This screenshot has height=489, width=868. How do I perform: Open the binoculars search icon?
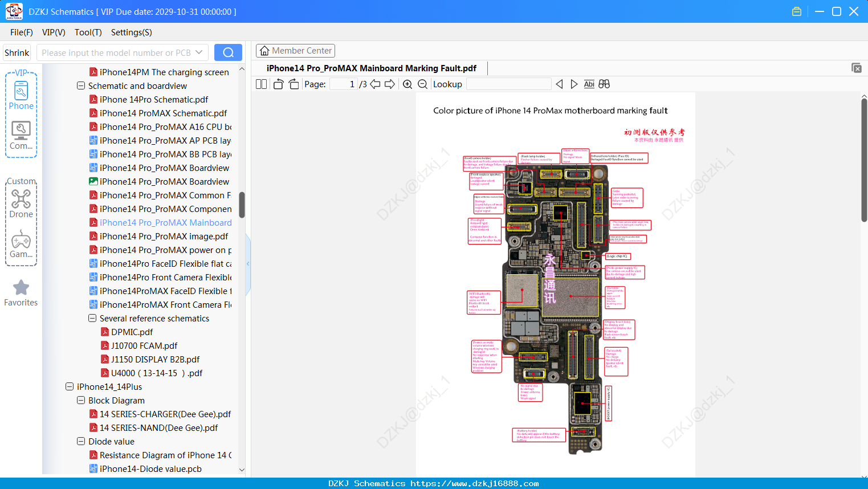[604, 84]
